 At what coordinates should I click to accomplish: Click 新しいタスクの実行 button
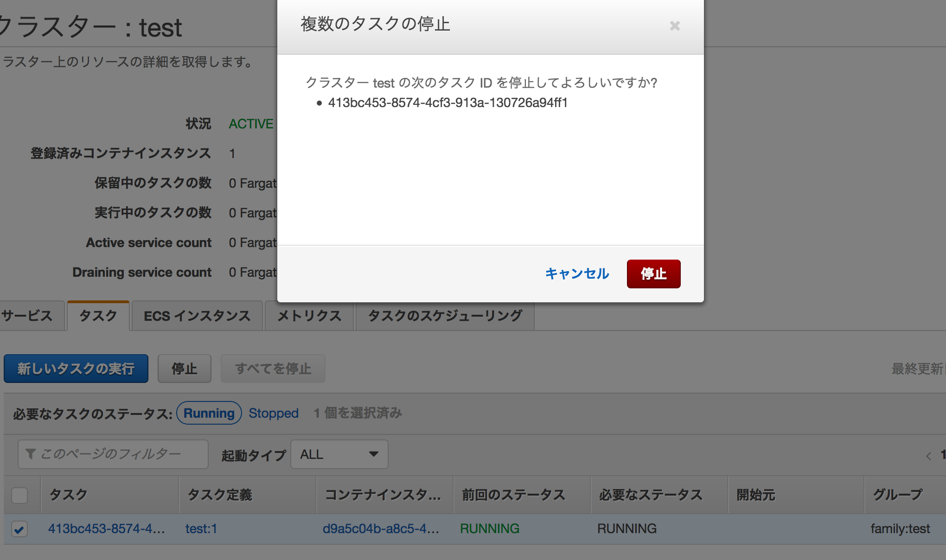tap(76, 369)
